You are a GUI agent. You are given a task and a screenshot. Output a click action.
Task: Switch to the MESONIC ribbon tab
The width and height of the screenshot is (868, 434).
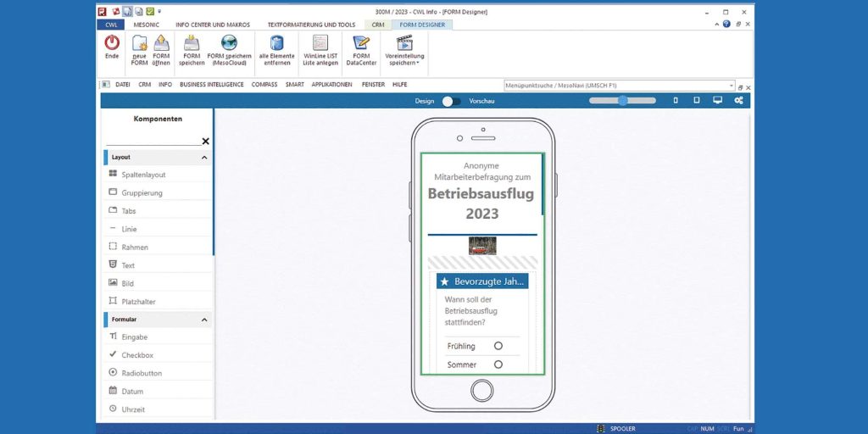[x=146, y=25]
